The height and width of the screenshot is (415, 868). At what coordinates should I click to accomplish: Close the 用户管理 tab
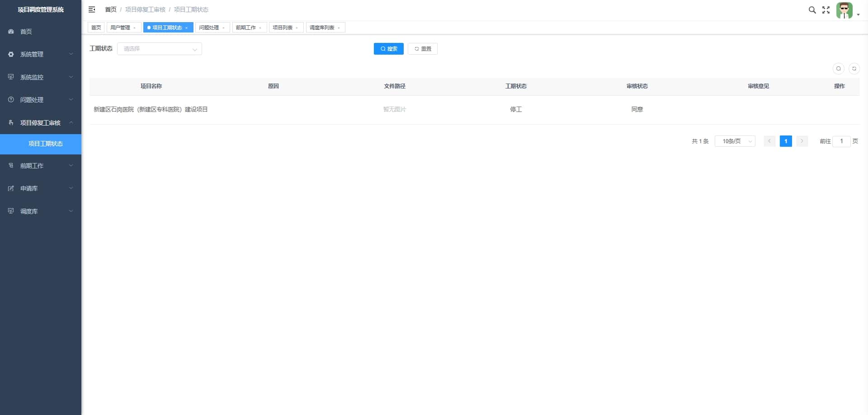point(134,28)
